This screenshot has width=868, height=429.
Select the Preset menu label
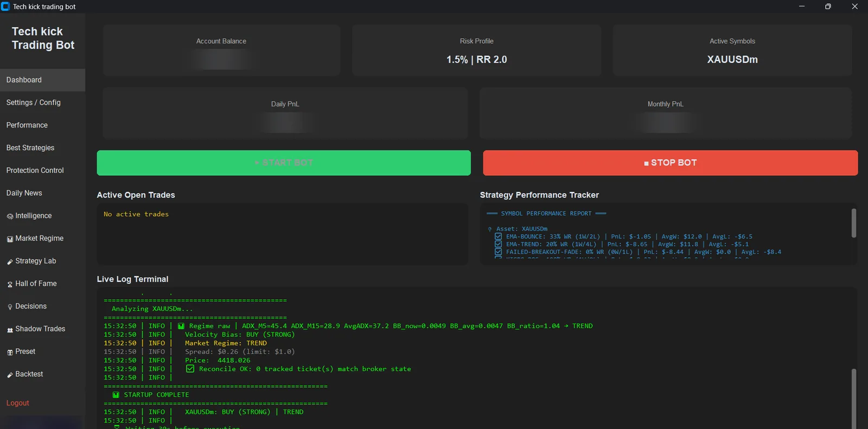(25, 351)
